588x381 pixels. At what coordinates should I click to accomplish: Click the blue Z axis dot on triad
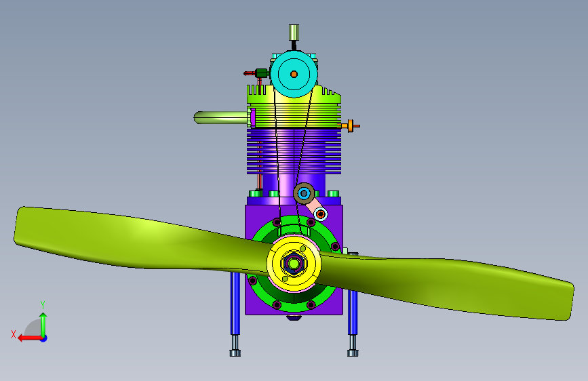(x=44, y=338)
